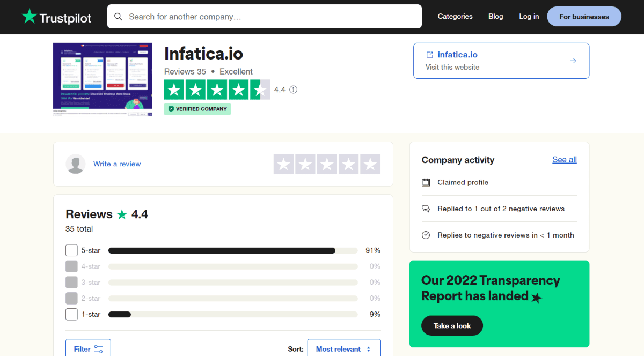Click the 35 total text

tap(79, 229)
